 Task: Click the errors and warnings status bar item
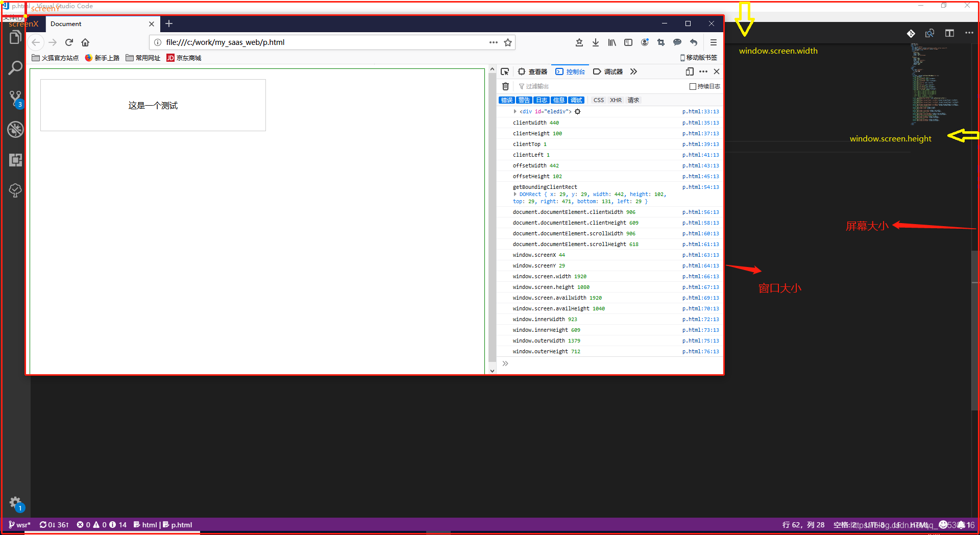click(x=102, y=525)
